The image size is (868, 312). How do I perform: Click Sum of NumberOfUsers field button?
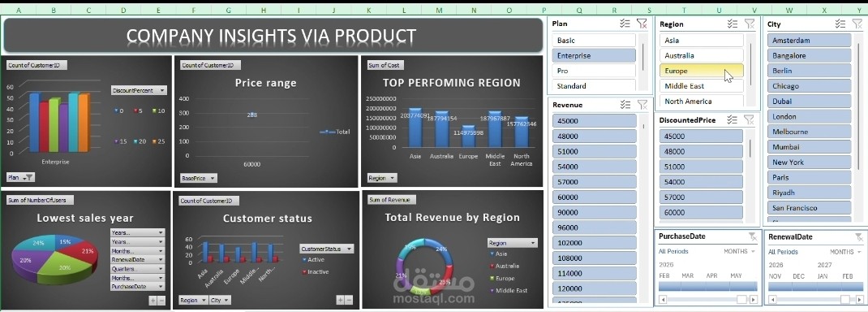pyautogui.click(x=40, y=200)
